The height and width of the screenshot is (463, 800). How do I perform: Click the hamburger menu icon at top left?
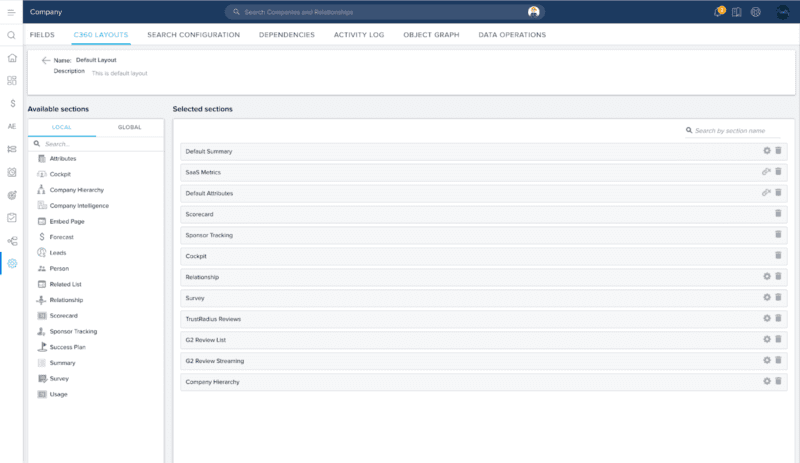point(11,12)
